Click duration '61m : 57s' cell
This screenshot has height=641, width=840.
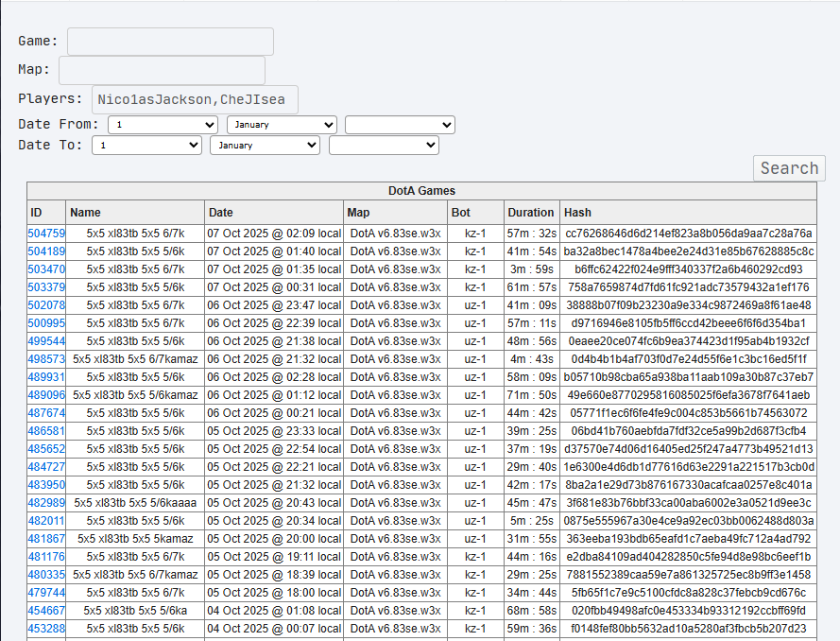(x=532, y=287)
